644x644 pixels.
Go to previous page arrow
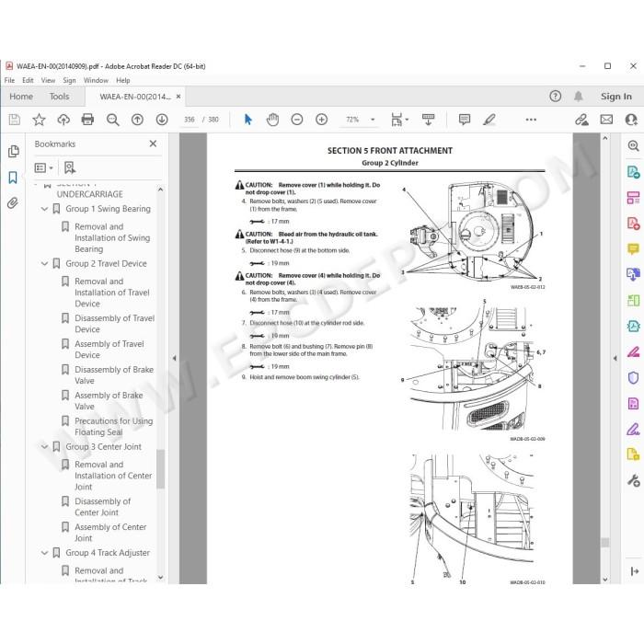137,120
